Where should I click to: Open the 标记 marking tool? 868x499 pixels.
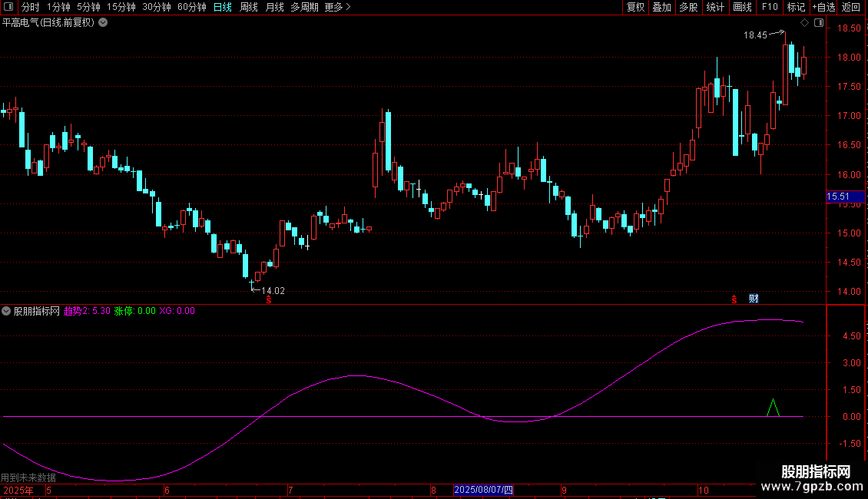(x=796, y=7)
